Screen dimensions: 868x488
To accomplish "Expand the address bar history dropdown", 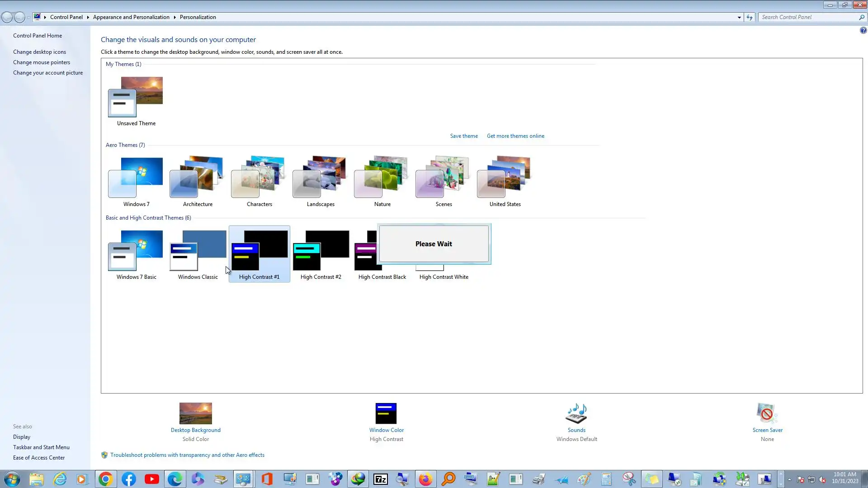I will tap(739, 17).
